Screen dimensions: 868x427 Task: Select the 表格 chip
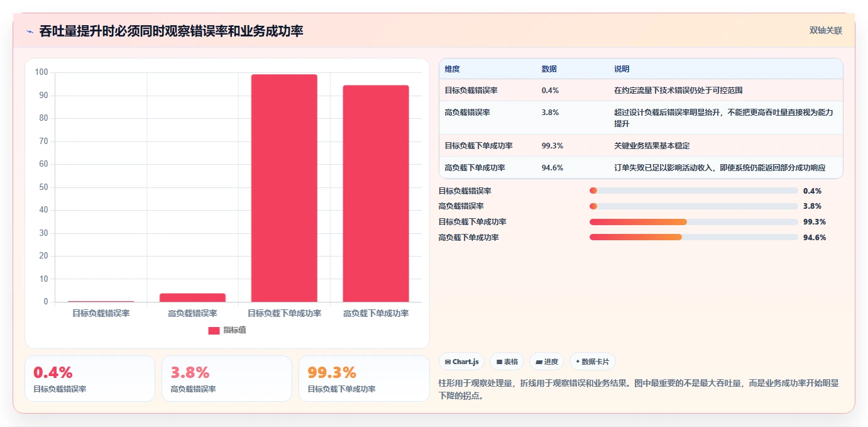[x=507, y=362]
